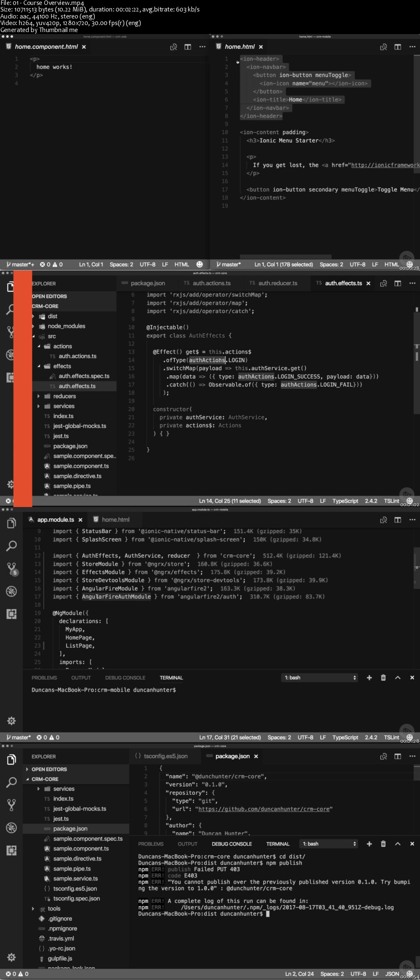Open Search in the app.module.ts window
420x980 pixels.
click(11, 546)
